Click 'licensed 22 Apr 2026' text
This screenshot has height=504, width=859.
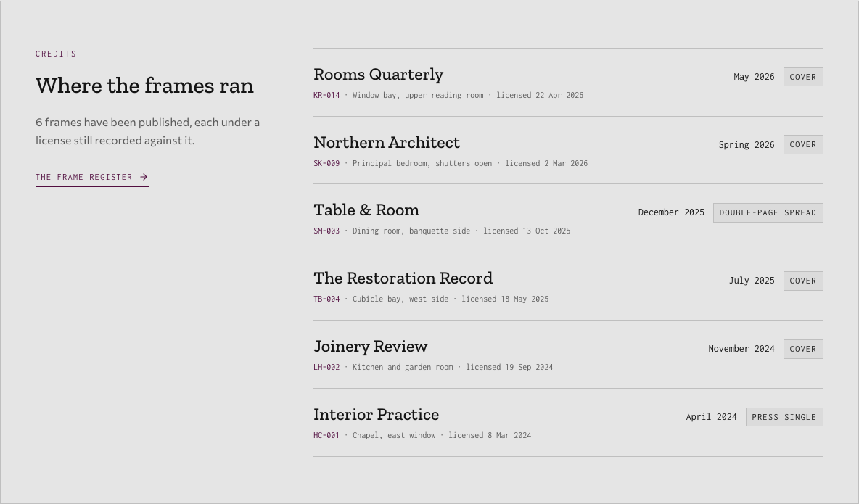tap(540, 95)
